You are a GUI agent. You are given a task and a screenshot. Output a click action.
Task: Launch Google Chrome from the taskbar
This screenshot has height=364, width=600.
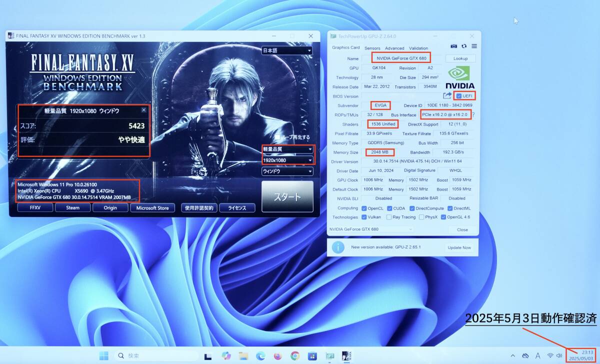[x=295, y=356]
